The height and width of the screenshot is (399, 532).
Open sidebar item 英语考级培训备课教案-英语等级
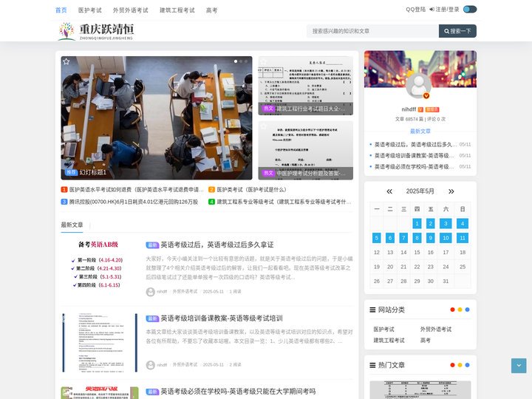click(415, 156)
